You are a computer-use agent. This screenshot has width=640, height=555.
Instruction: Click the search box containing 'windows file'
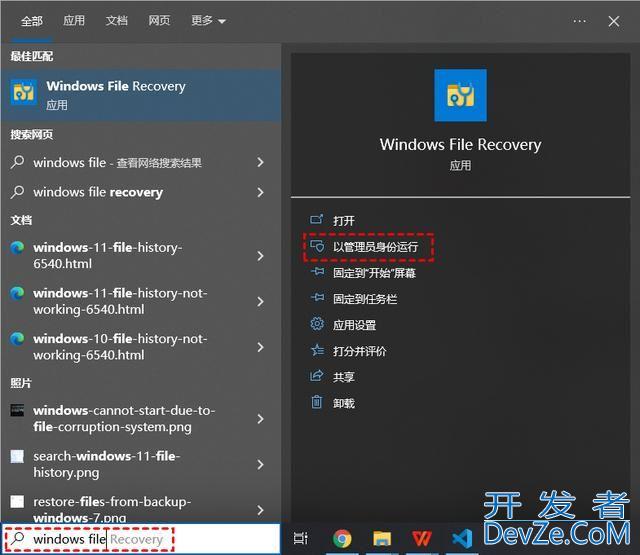tap(141, 539)
